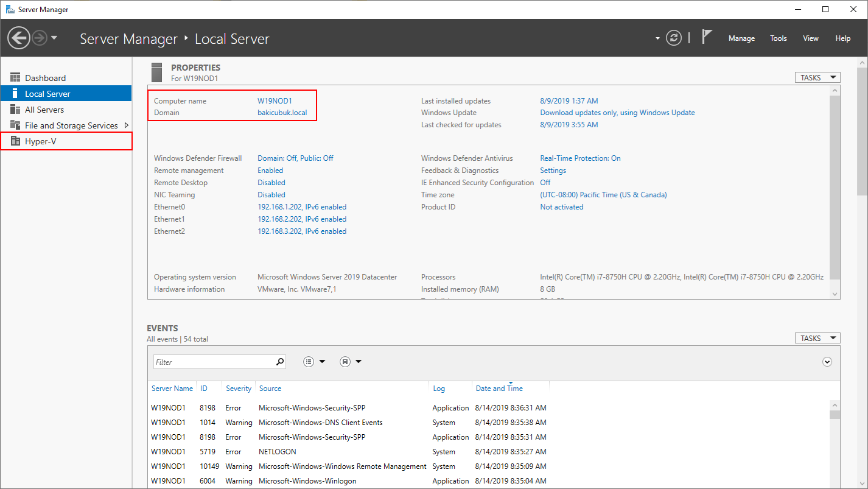This screenshot has height=489, width=868.
Task: Click the Local Server icon in sidebar
Action: point(15,93)
